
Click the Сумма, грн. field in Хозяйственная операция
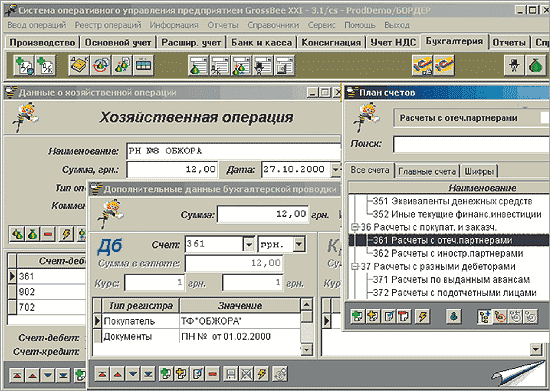[172, 170]
